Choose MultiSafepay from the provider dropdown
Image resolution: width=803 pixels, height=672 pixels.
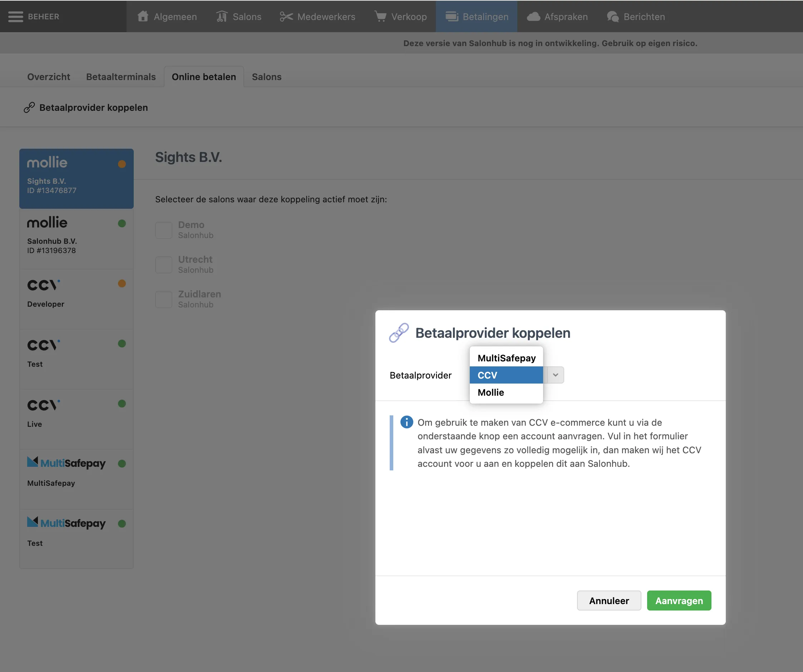tap(506, 358)
